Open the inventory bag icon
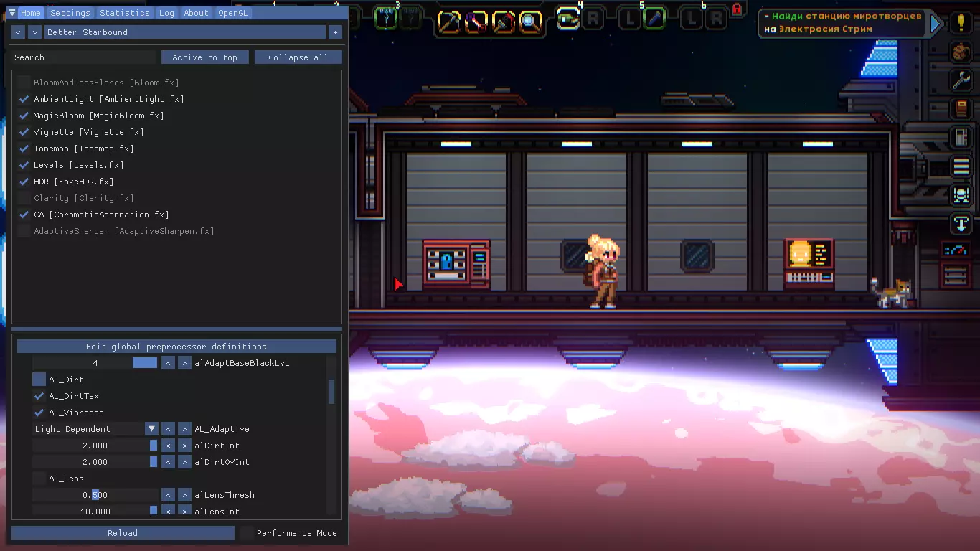This screenshot has height=551, width=980. (961, 52)
